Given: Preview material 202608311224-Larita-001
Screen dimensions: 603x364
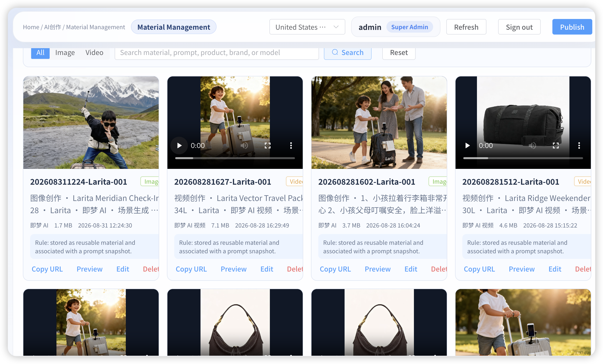Looking at the screenshot, I should point(90,269).
